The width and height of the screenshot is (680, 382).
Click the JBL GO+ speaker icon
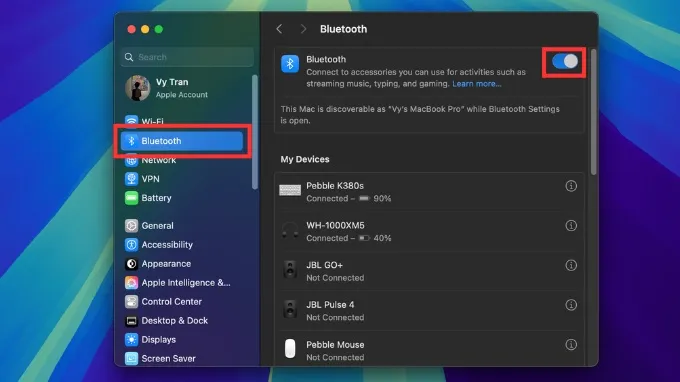point(290,270)
